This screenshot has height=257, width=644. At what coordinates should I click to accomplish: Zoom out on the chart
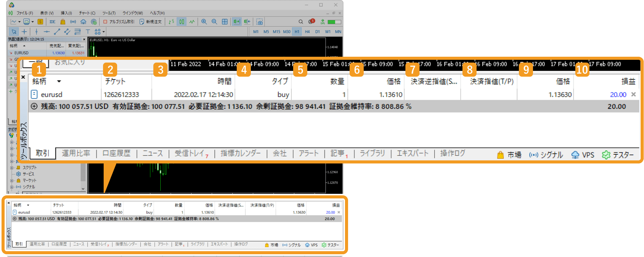[214, 22]
